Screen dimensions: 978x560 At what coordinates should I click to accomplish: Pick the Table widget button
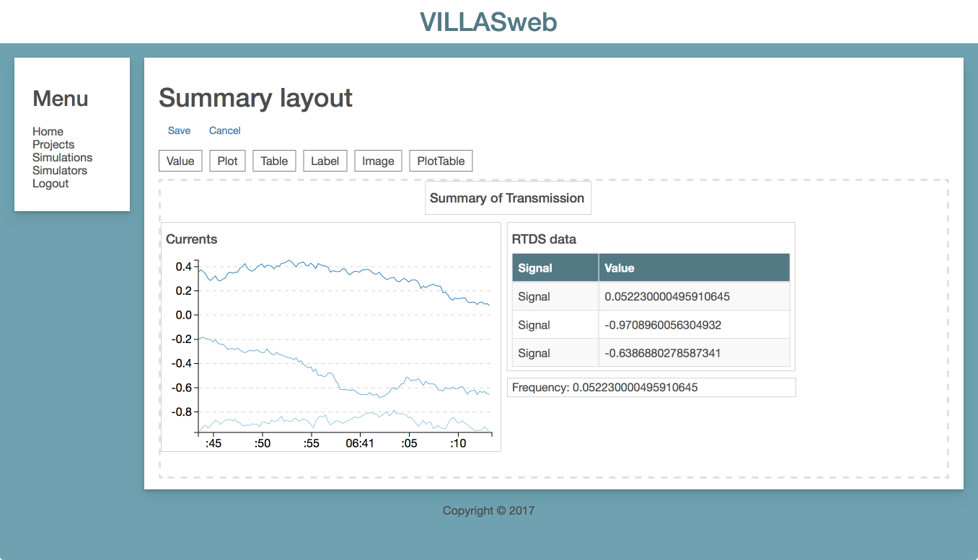274,161
